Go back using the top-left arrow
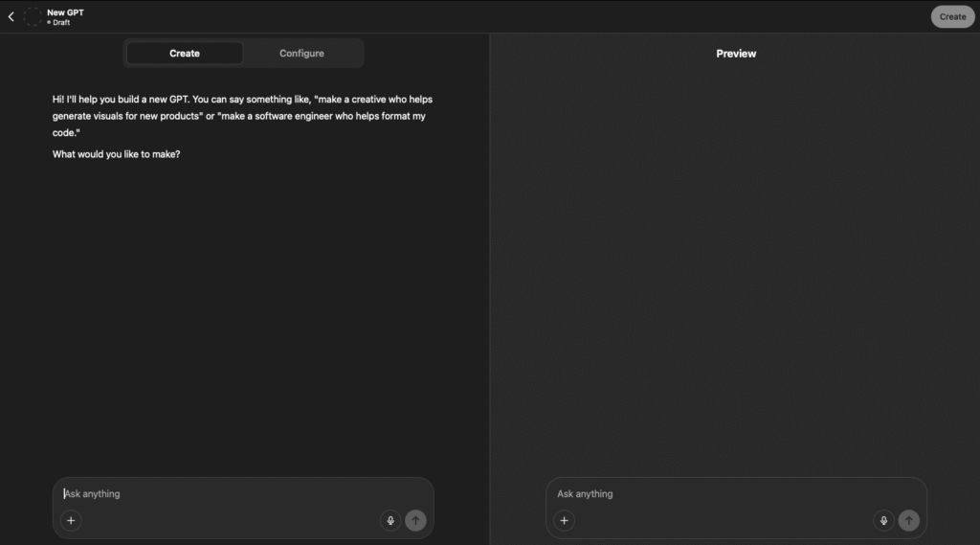 [11, 16]
